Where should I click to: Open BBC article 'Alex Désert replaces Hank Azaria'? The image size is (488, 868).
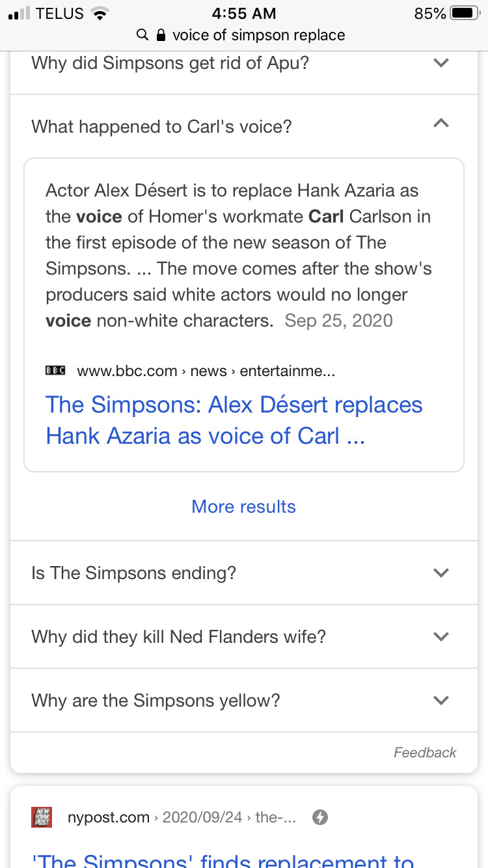[234, 420]
